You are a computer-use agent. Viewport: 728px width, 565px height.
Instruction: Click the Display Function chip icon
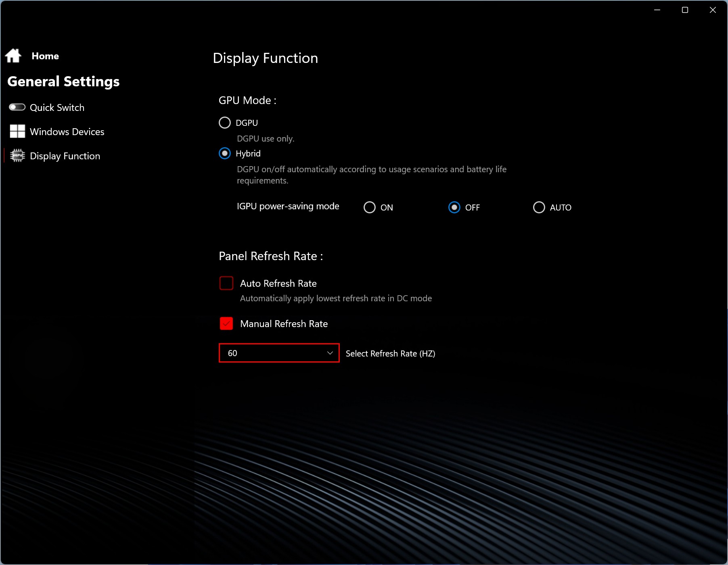pyautogui.click(x=17, y=156)
